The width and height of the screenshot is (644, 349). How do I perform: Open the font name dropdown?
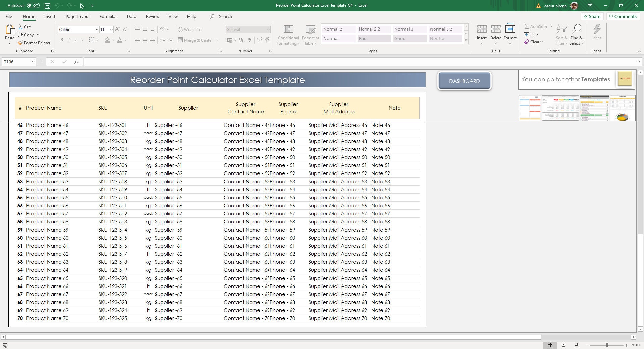click(x=97, y=30)
